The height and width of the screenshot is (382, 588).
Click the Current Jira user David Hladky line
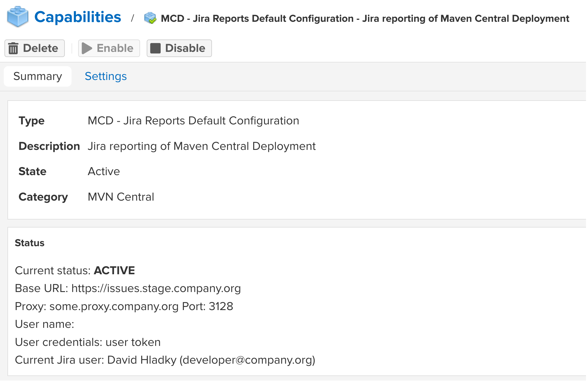coord(165,360)
